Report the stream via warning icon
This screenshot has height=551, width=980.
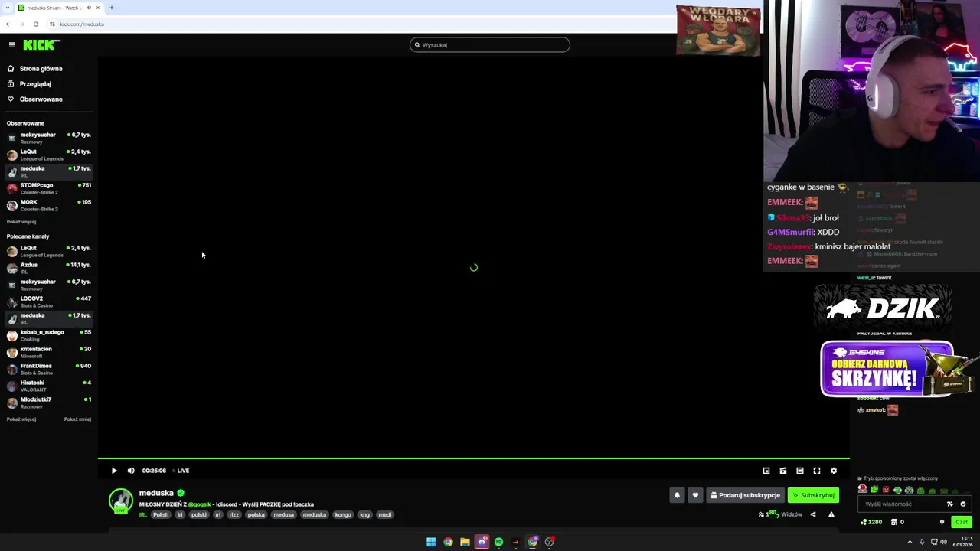click(831, 514)
